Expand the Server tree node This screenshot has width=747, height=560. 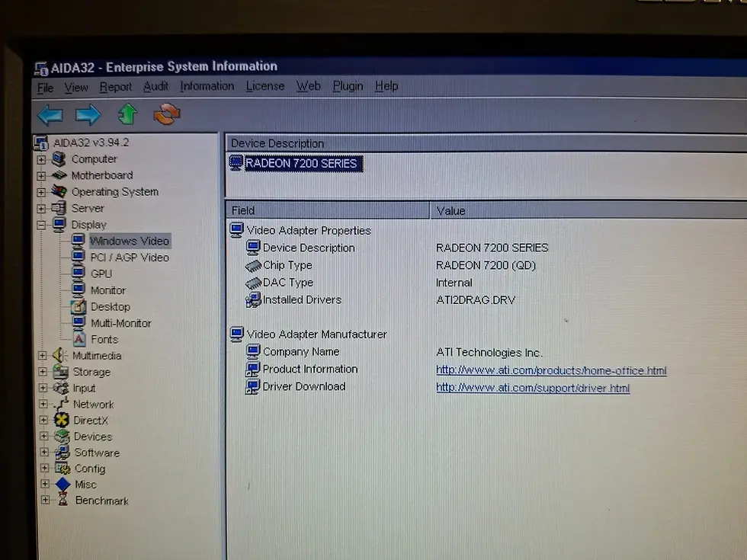(41, 209)
